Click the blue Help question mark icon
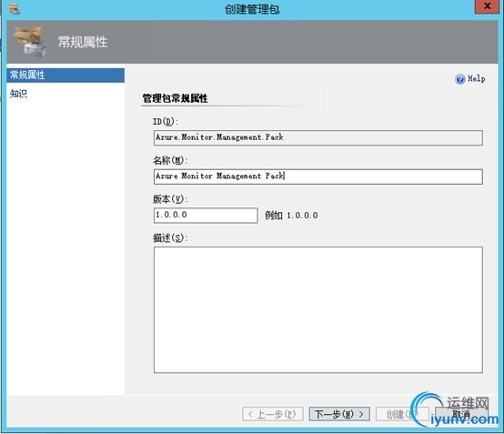Image resolution: width=504 pixels, height=434 pixels. pos(460,79)
